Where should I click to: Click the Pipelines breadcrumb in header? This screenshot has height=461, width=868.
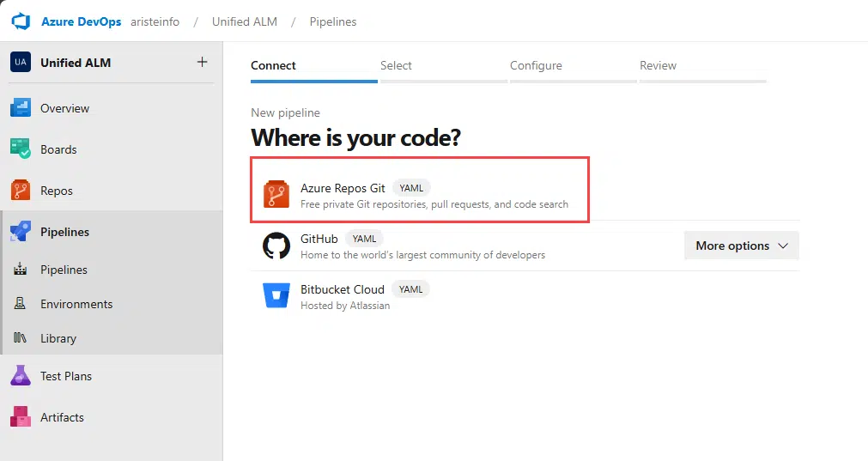[x=333, y=21]
